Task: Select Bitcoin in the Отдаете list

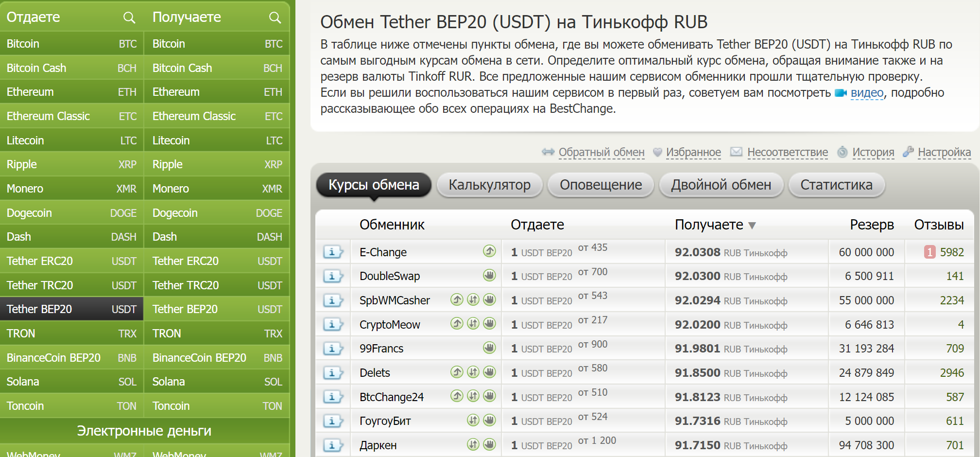Action: click(x=71, y=44)
